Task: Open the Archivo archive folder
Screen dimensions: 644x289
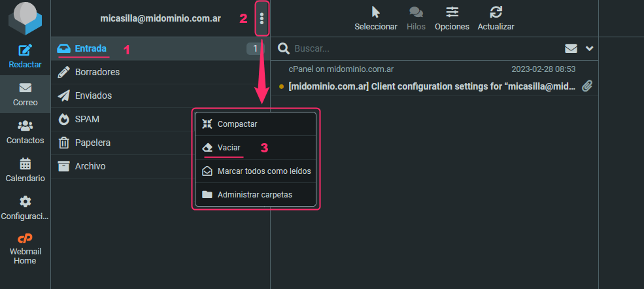Action: pyautogui.click(x=160, y=166)
